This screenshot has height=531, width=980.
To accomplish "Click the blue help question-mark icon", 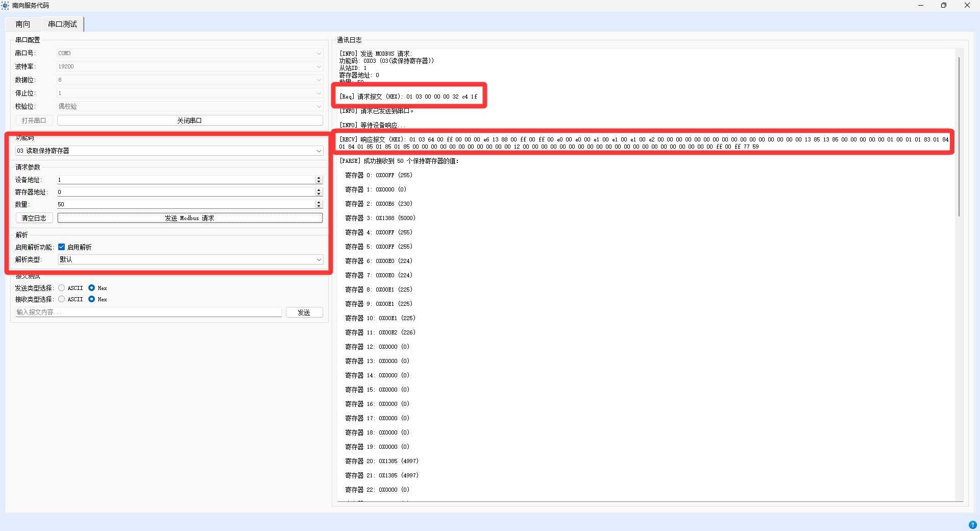I will coord(972,525).
